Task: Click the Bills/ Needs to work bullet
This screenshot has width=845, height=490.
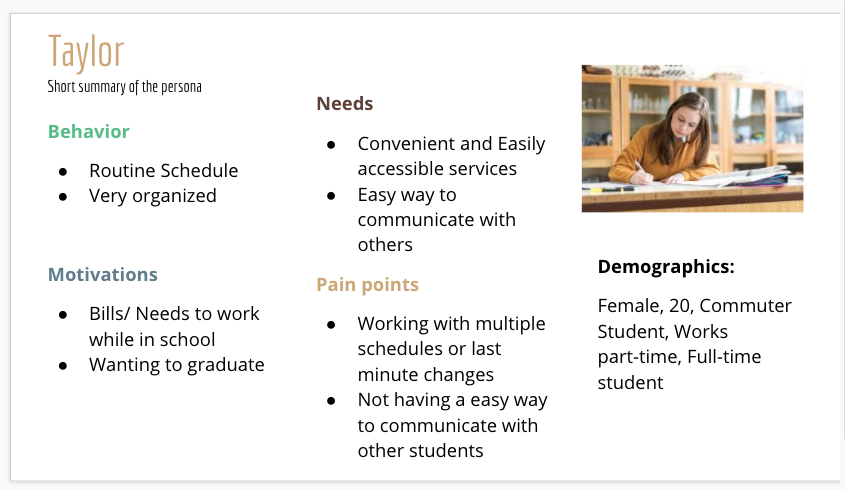Action: pyautogui.click(x=174, y=326)
